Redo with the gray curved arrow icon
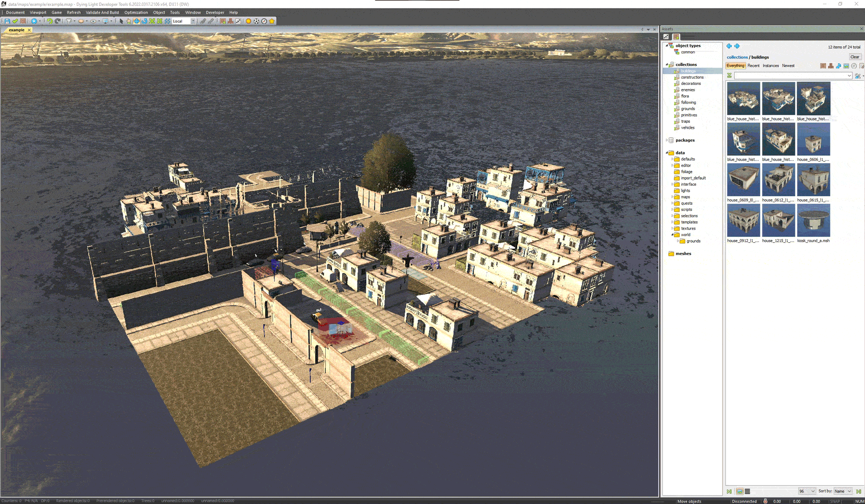865x504 pixels. (57, 21)
